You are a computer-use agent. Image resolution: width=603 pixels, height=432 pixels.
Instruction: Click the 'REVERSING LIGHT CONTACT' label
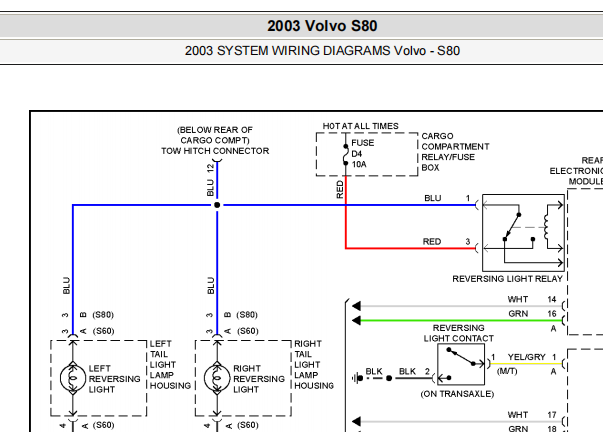point(458,333)
